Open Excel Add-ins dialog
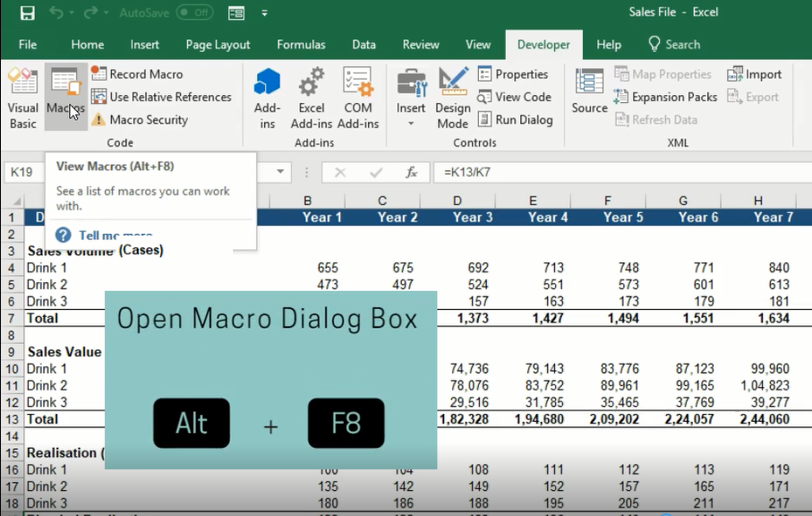The width and height of the screenshot is (812, 516). pyautogui.click(x=311, y=99)
